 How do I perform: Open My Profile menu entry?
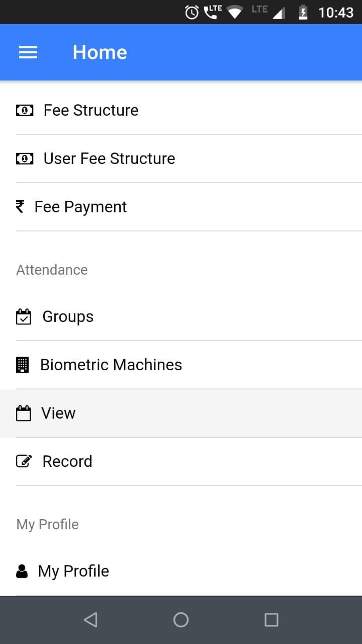click(181, 571)
